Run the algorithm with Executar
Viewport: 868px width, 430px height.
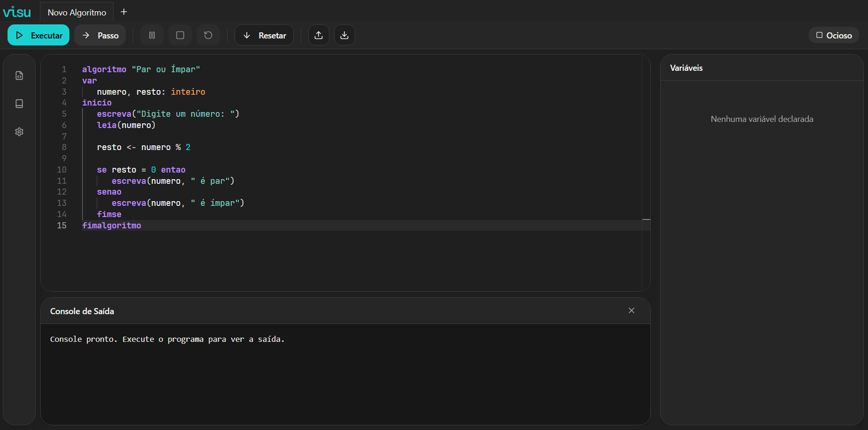[38, 35]
